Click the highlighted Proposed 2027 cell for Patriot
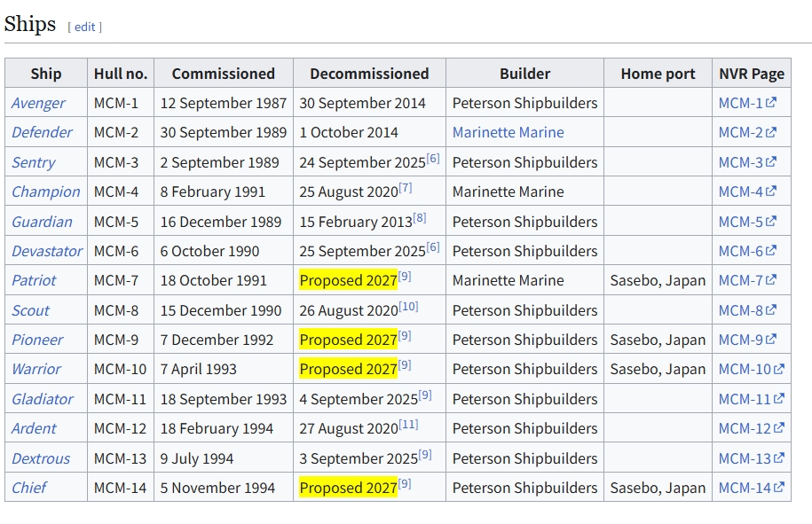812x524 pixels. [x=348, y=281]
